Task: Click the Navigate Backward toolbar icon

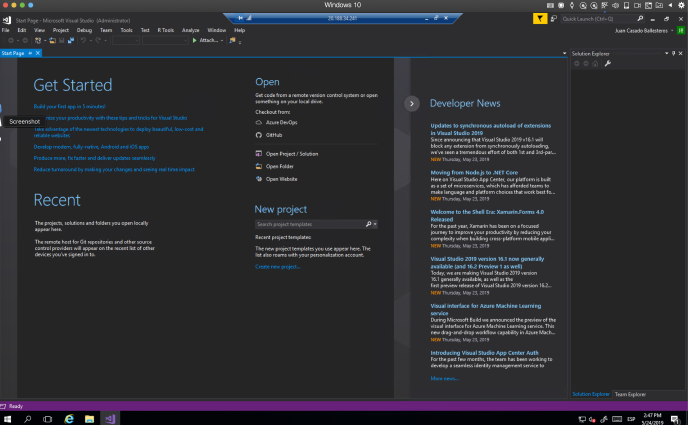Action: click(x=11, y=40)
